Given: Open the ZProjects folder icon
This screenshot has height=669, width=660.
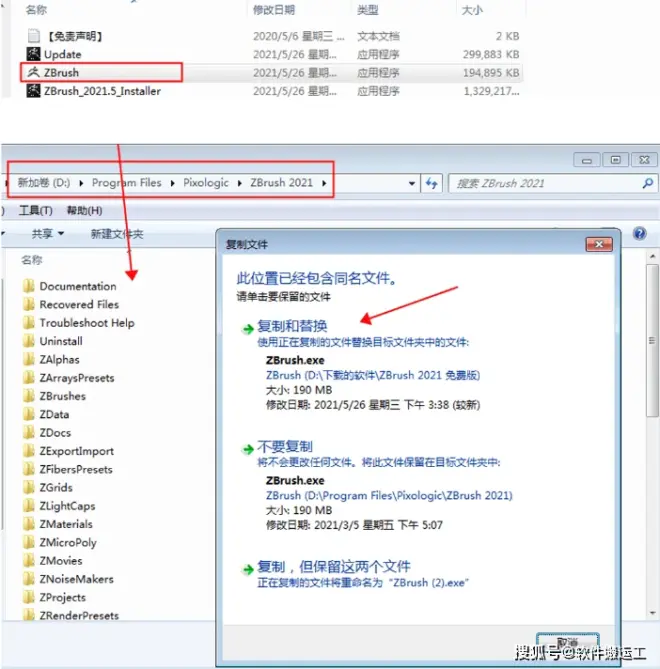Looking at the screenshot, I should click(29, 597).
